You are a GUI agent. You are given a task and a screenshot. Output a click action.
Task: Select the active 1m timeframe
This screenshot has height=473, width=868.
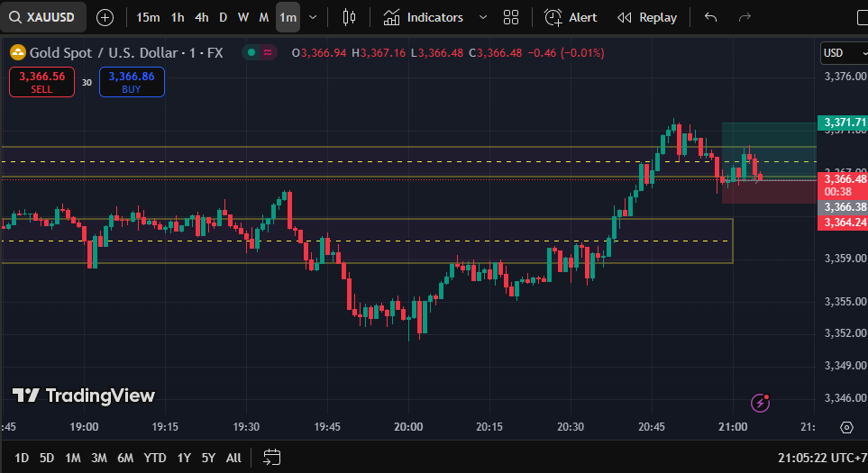(x=288, y=18)
